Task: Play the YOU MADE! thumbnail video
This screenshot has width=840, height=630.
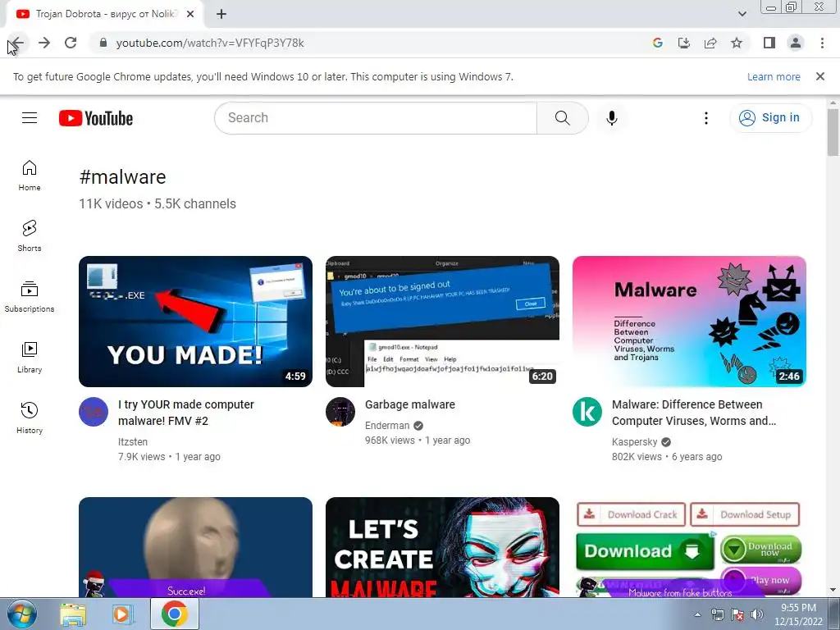Action: [195, 322]
